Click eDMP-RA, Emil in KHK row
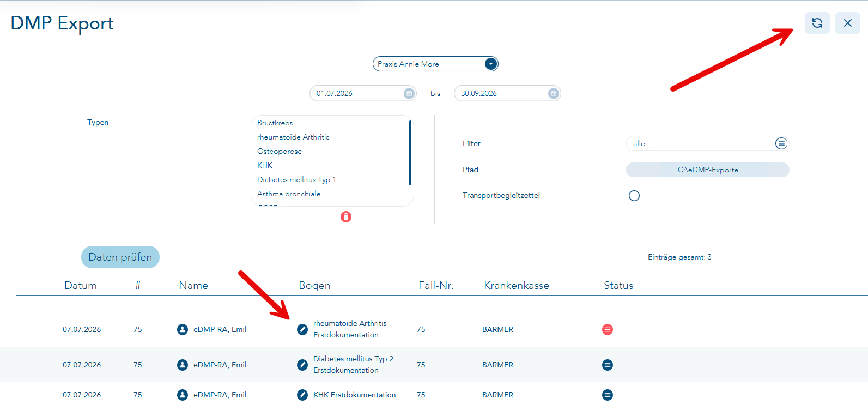 (x=220, y=395)
